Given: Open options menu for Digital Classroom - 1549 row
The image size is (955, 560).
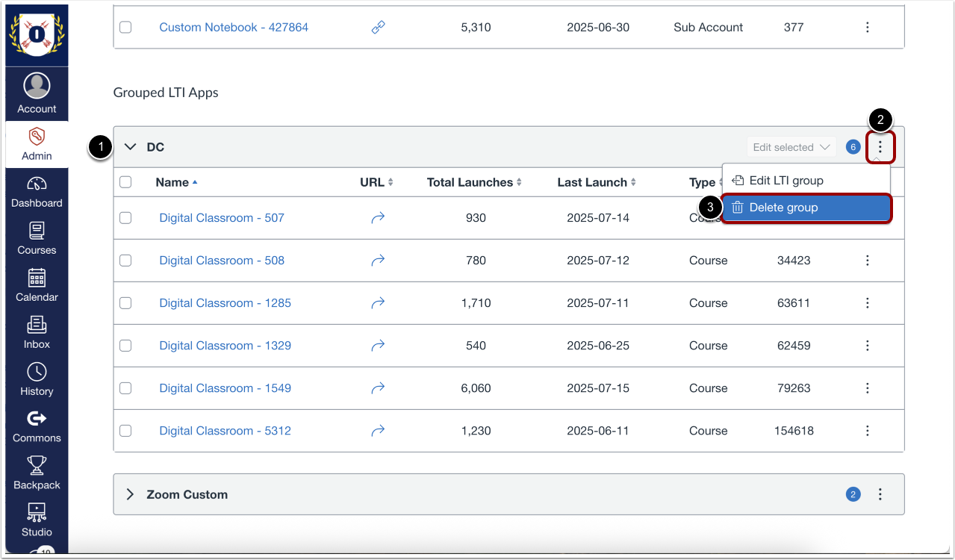Looking at the screenshot, I should 867,388.
